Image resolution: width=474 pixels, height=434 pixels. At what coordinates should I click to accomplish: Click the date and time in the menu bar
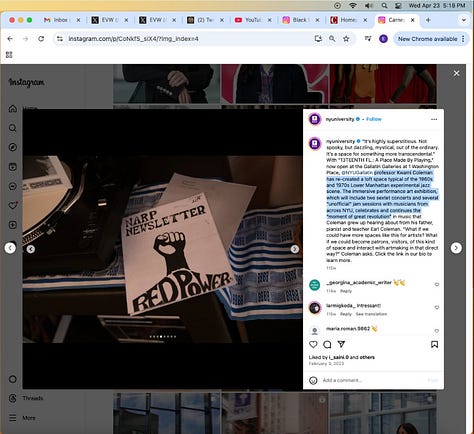coord(437,5)
